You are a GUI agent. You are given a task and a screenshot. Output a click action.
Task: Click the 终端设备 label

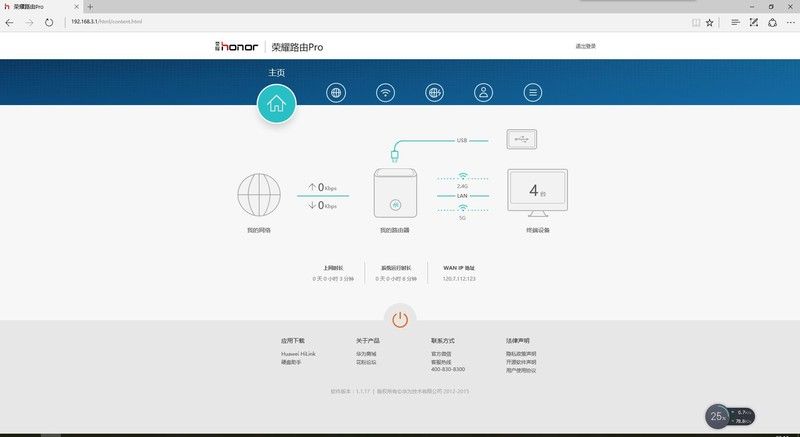tap(538, 230)
